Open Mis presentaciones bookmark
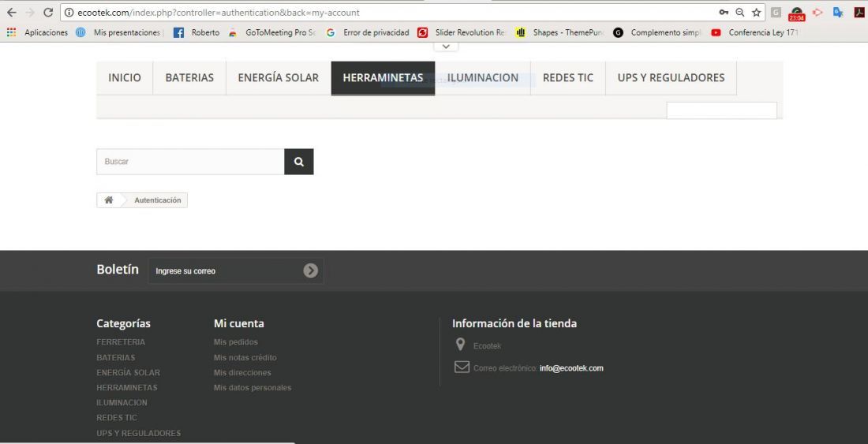 pyautogui.click(x=120, y=32)
